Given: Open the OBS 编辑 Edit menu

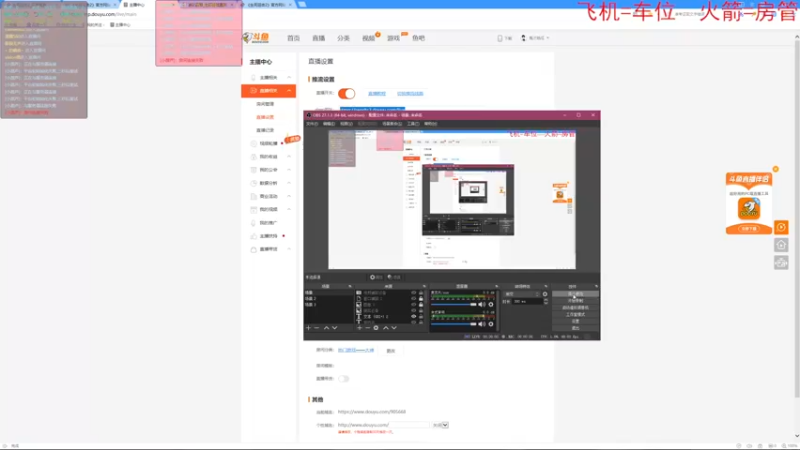Looking at the screenshot, I should pos(329,124).
